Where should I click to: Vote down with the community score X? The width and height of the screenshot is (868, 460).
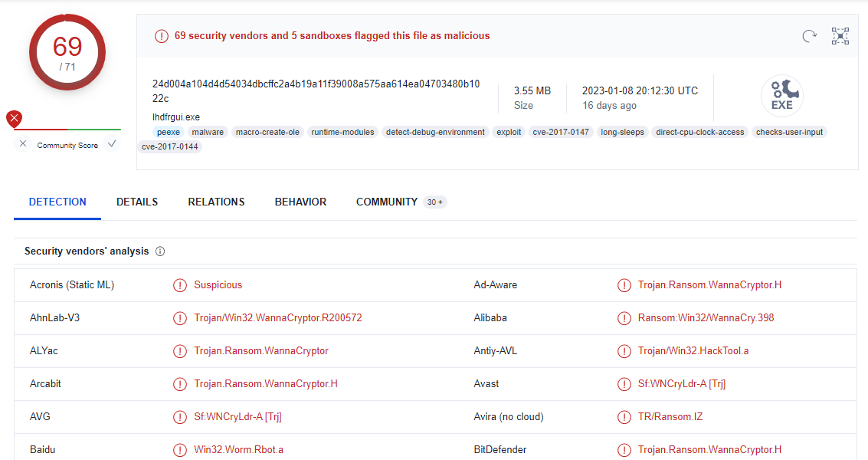click(x=23, y=144)
